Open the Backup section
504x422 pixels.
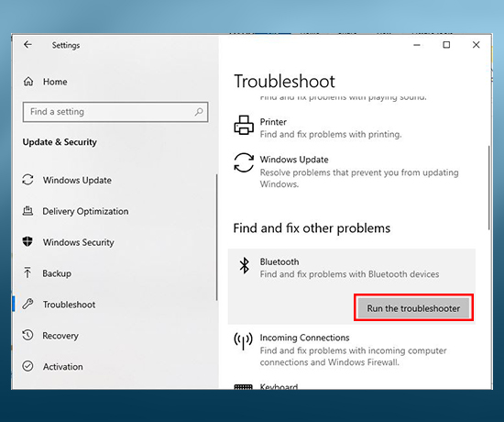point(57,273)
